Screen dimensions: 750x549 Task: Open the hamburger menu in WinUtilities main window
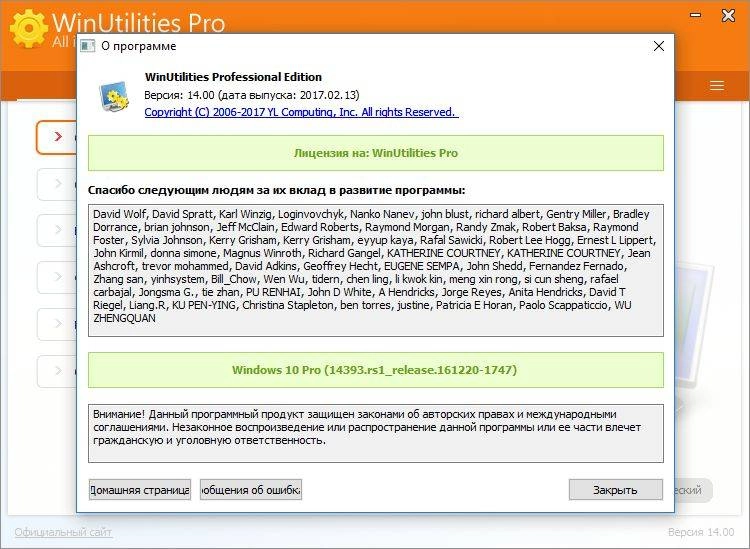[x=717, y=86]
